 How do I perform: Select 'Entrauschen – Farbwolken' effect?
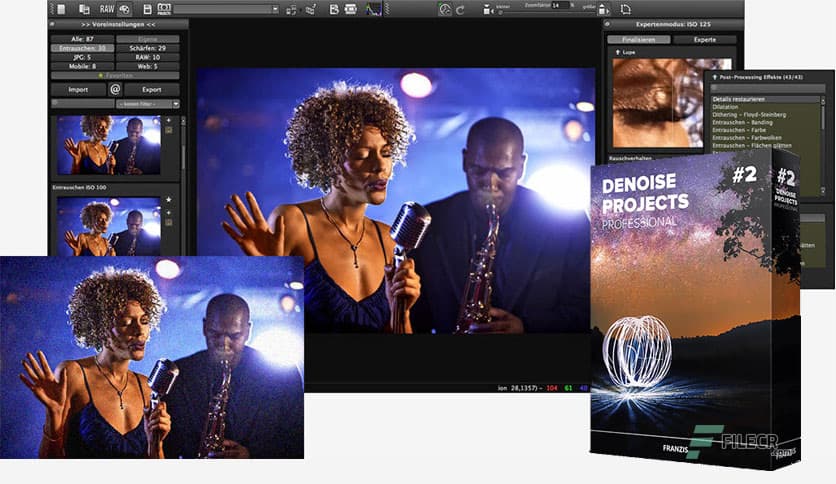[766, 138]
